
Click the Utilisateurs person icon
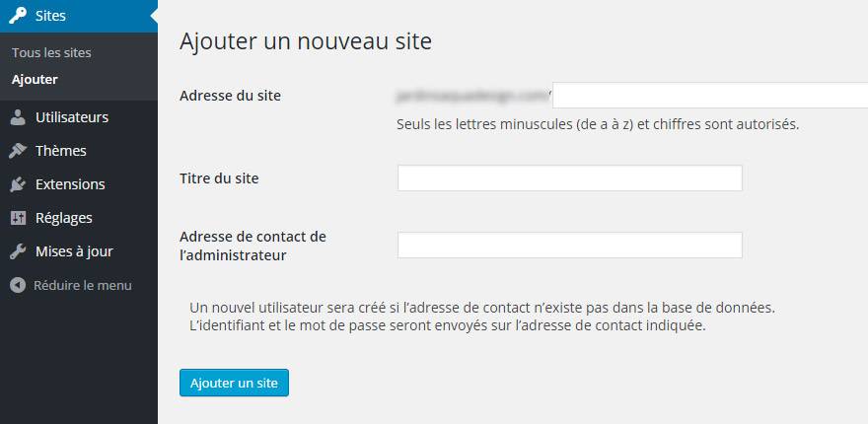pyautogui.click(x=18, y=118)
